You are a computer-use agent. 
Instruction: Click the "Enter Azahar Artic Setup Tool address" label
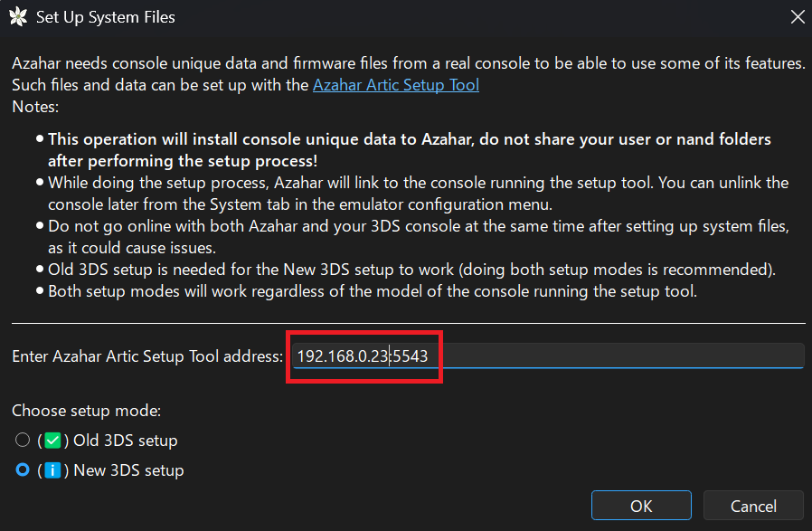coord(147,356)
